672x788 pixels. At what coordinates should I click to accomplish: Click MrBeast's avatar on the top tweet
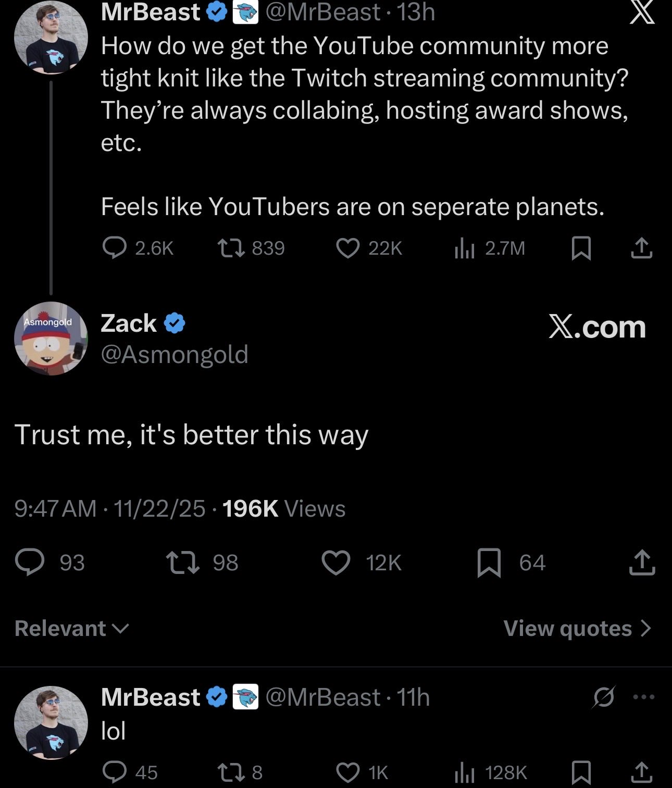pos(51,37)
